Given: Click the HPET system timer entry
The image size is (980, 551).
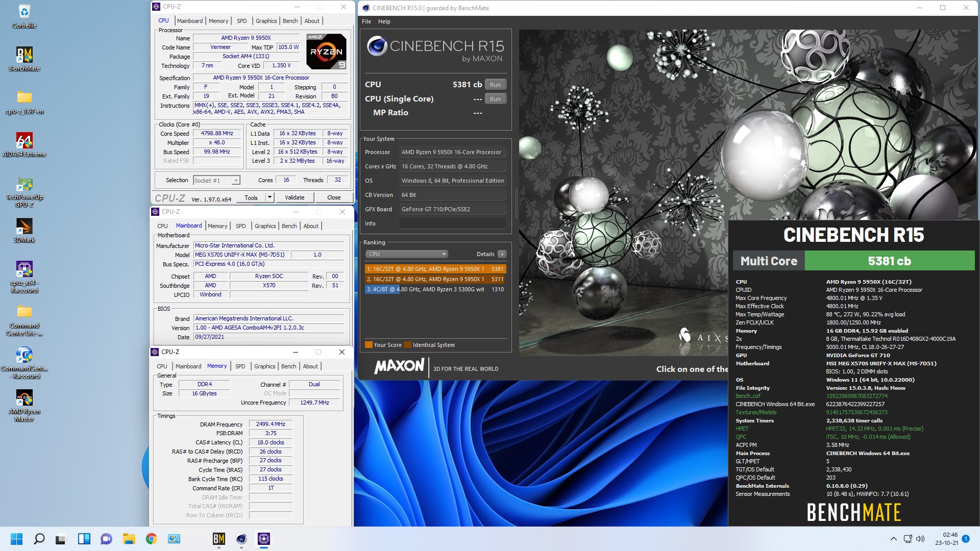Looking at the screenshot, I should click(742, 429).
